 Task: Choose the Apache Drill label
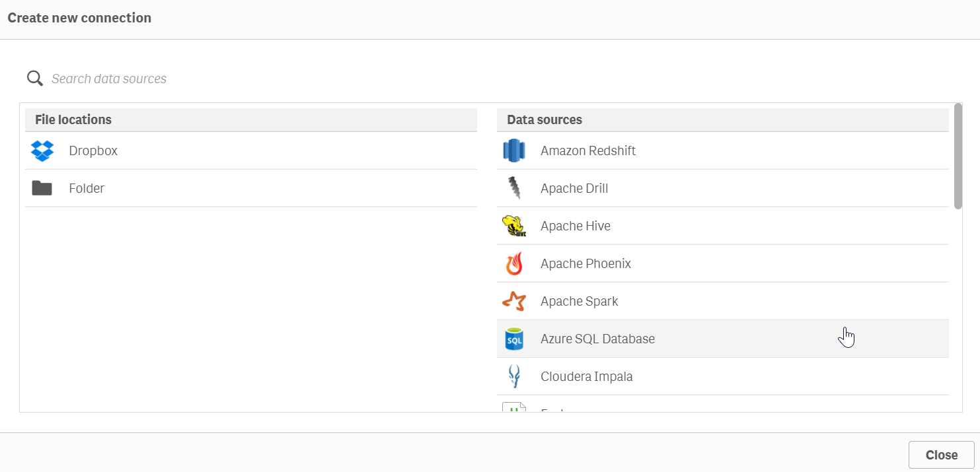pos(574,188)
